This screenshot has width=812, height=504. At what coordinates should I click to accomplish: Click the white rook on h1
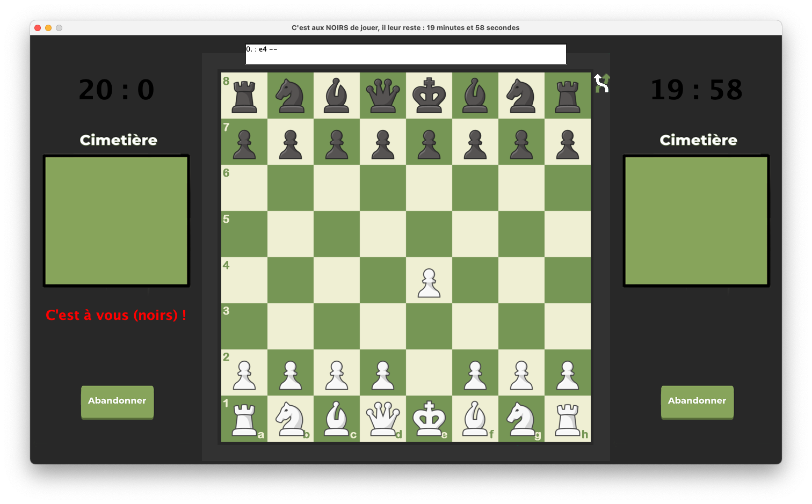(568, 419)
